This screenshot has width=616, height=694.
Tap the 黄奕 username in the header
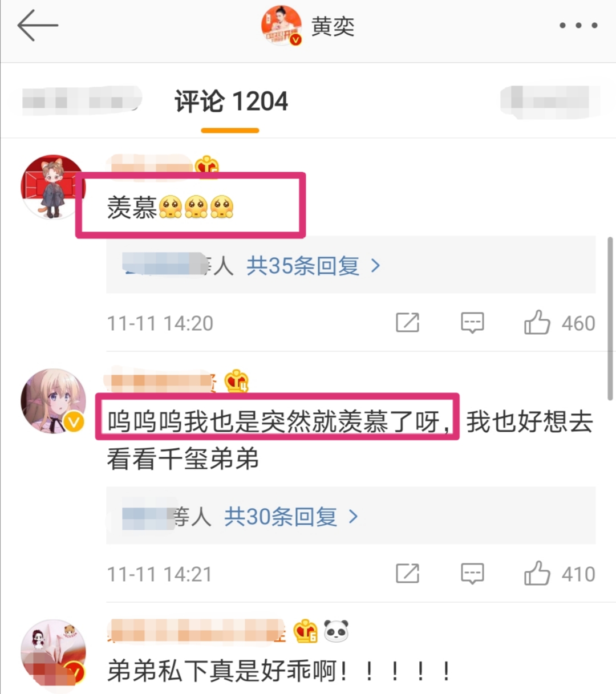pos(333,26)
